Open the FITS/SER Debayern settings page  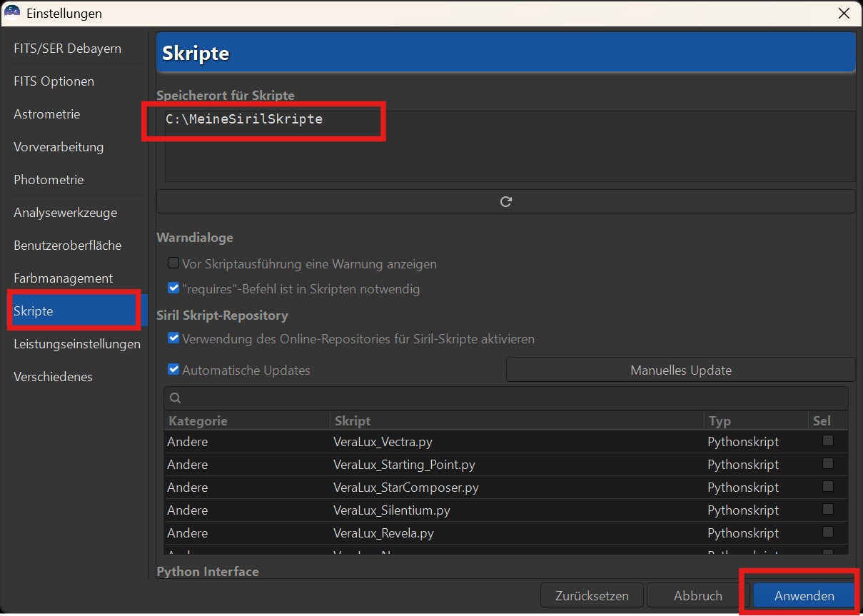[x=67, y=49]
